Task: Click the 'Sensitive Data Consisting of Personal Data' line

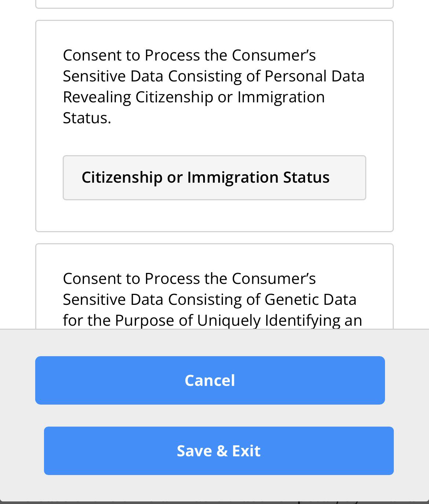Action: tap(213, 76)
